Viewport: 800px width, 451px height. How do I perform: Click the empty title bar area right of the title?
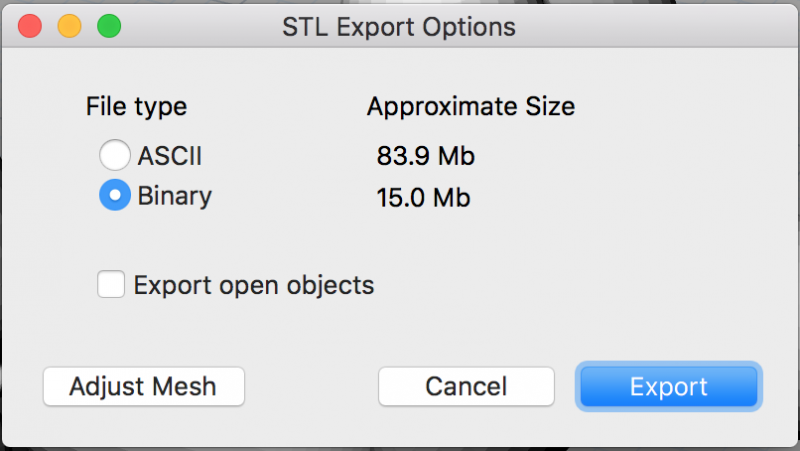point(660,27)
